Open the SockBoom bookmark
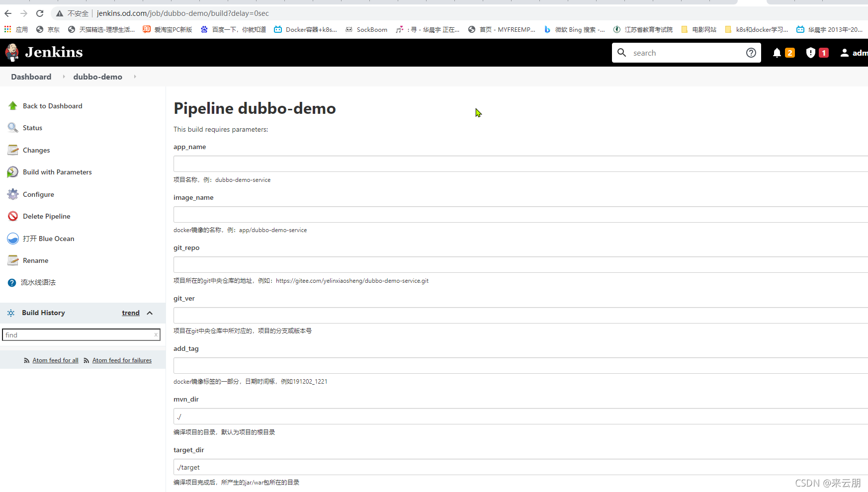This screenshot has height=492, width=868. point(366,29)
